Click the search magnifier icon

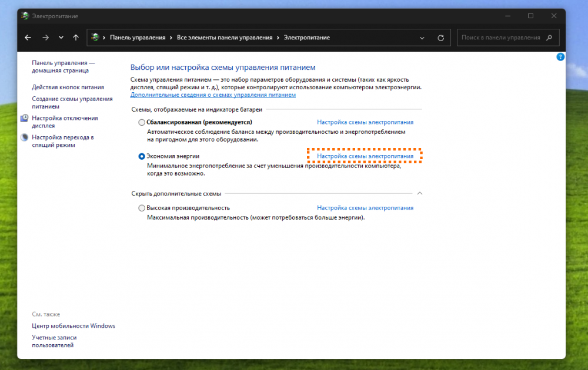pyautogui.click(x=549, y=38)
